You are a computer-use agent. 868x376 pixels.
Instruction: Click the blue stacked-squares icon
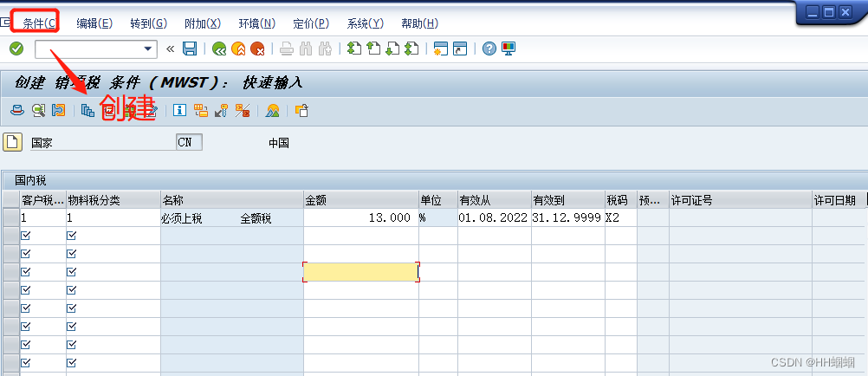(87, 110)
